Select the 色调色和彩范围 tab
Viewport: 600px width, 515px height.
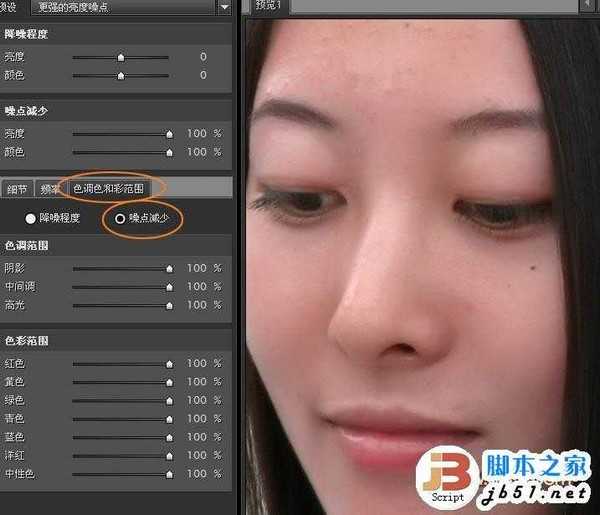coord(110,187)
